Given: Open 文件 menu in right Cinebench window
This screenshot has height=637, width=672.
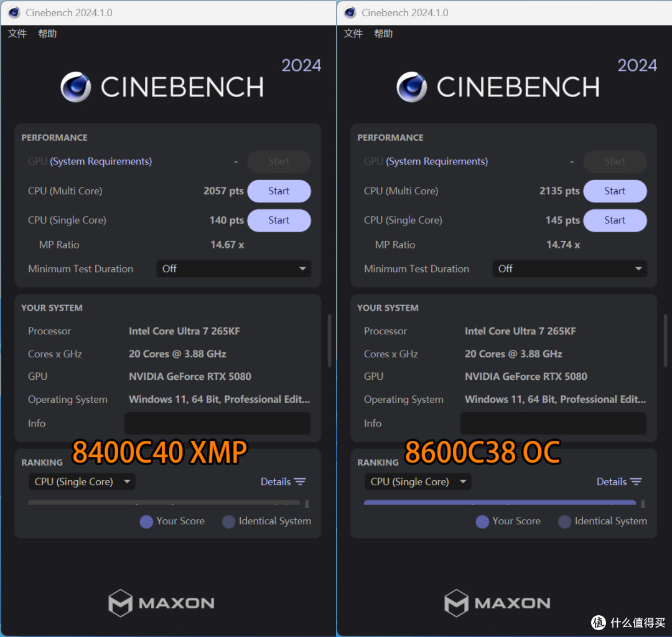Looking at the screenshot, I should tap(353, 34).
